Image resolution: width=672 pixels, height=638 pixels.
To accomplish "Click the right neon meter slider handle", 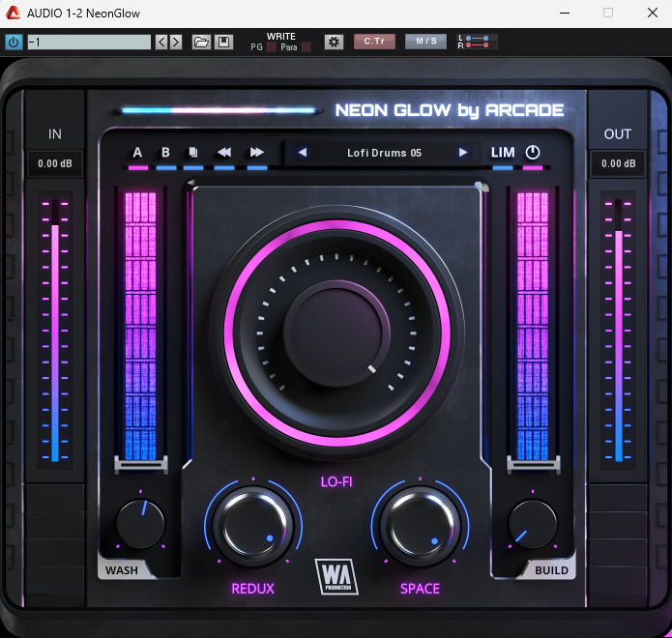I will 533,464.
